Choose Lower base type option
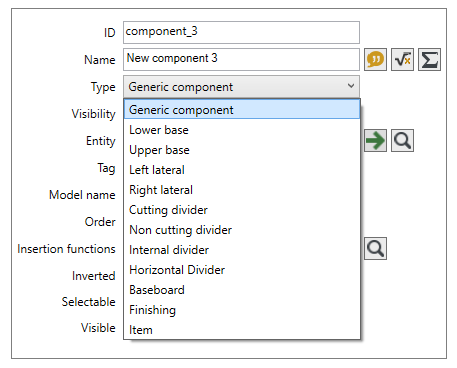This screenshot has width=457, height=368. click(242, 130)
